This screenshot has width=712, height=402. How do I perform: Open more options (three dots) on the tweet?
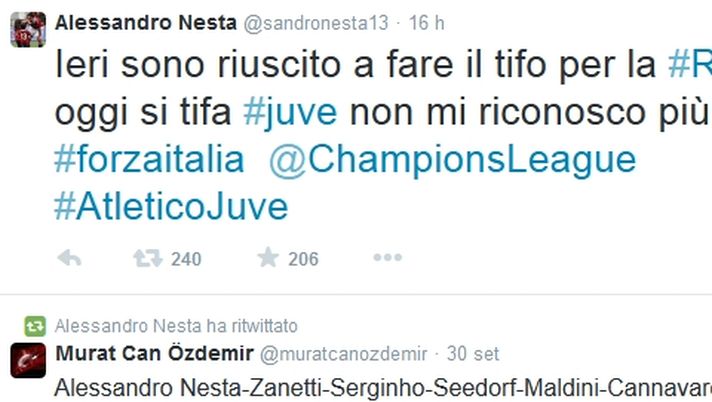pos(387,258)
